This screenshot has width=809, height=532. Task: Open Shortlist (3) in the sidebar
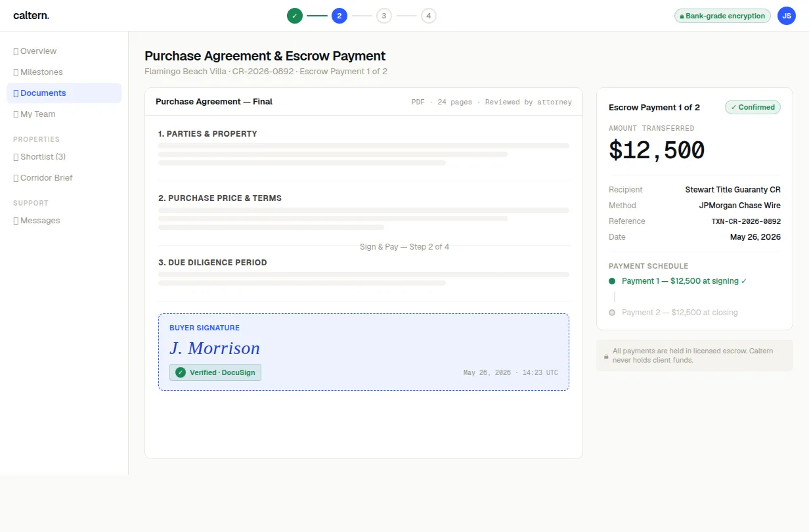click(x=64, y=157)
